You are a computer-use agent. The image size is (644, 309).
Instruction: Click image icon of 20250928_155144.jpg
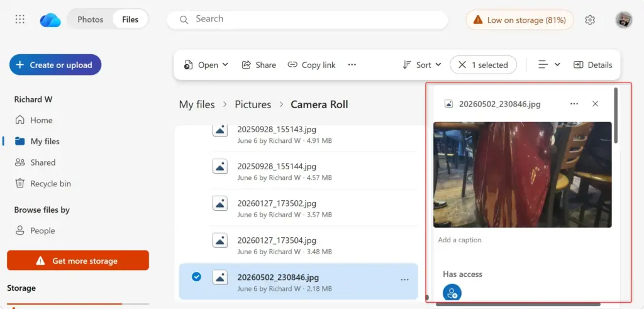220,166
